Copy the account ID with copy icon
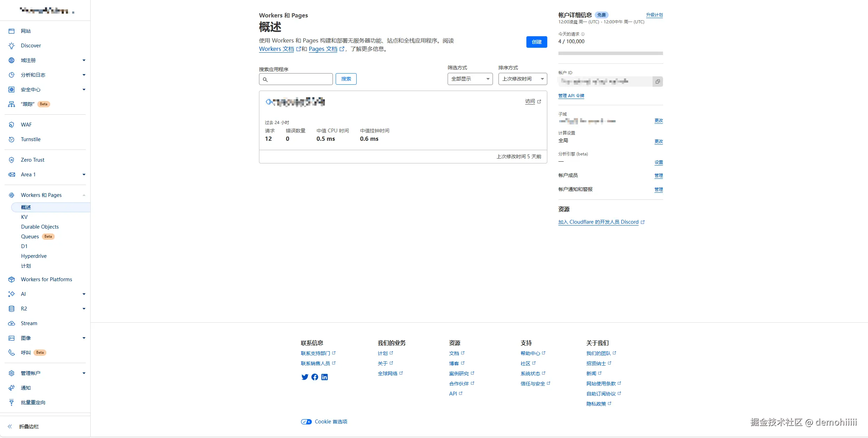The width and height of the screenshot is (868, 438). coord(657,82)
